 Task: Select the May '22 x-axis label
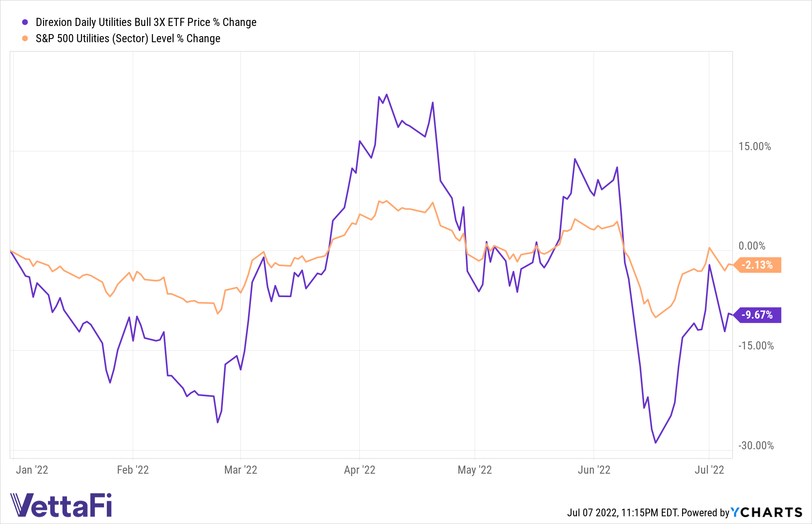pyautogui.click(x=475, y=470)
